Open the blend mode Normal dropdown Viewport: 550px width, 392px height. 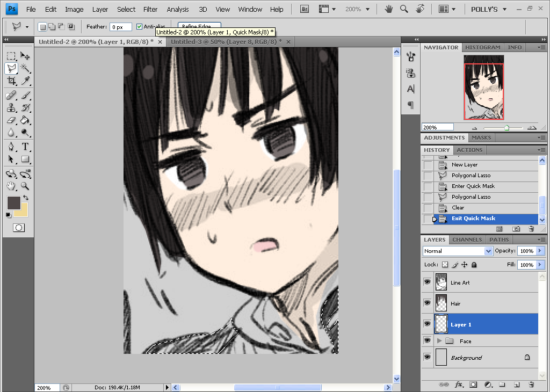[x=488, y=251]
